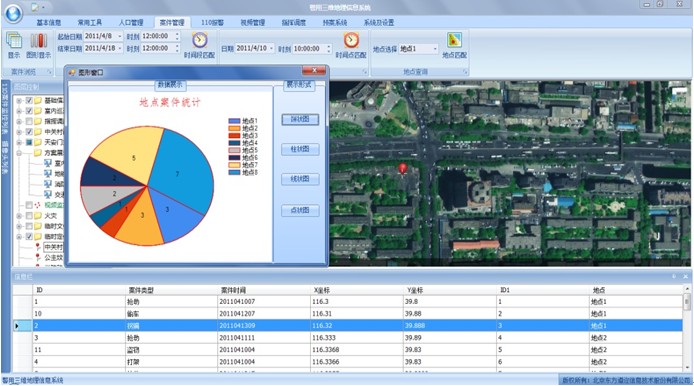Viewport: 694px width, 386px height.
Task: Click the red pin icon beside 公主坟 item
Action: (x=38, y=257)
